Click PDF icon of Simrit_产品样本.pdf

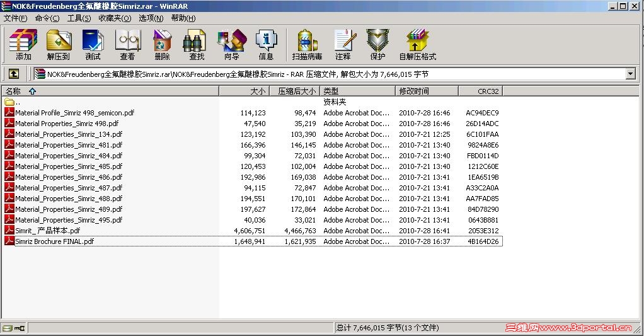(9, 231)
